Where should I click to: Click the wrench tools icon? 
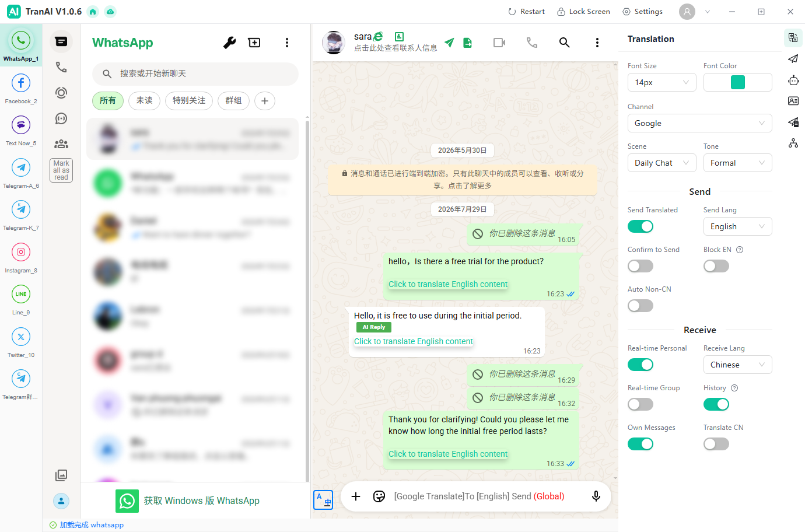(x=230, y=43)
